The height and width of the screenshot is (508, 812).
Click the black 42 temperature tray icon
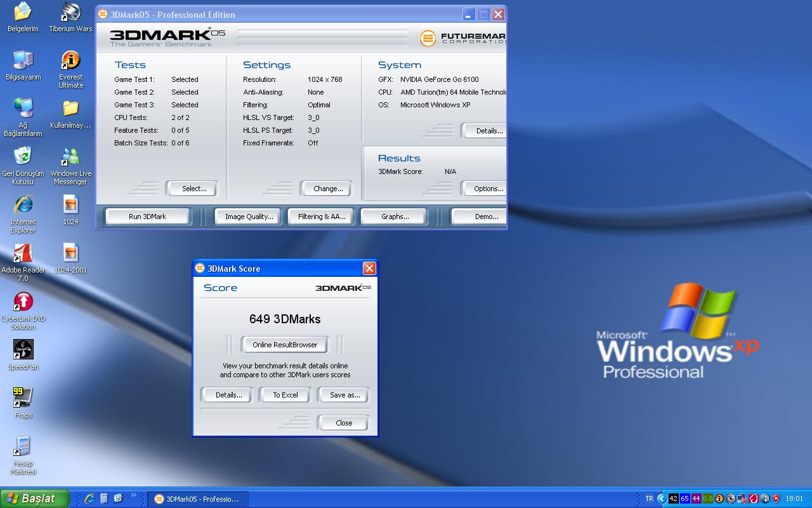pyautogui.click(x=674, y=498)
